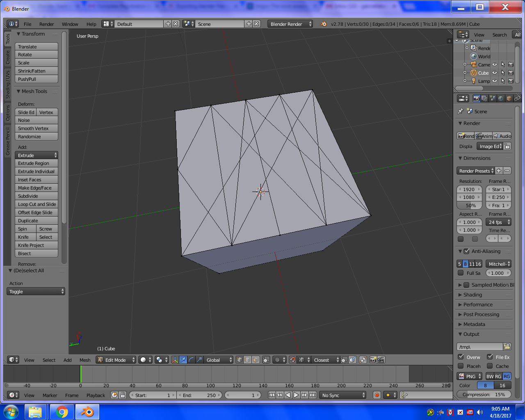The height and width of the screenshot is (420, 525).
Task: Toggle Cube selectability arrow in outliner
Action: click(x=503, y=73)
